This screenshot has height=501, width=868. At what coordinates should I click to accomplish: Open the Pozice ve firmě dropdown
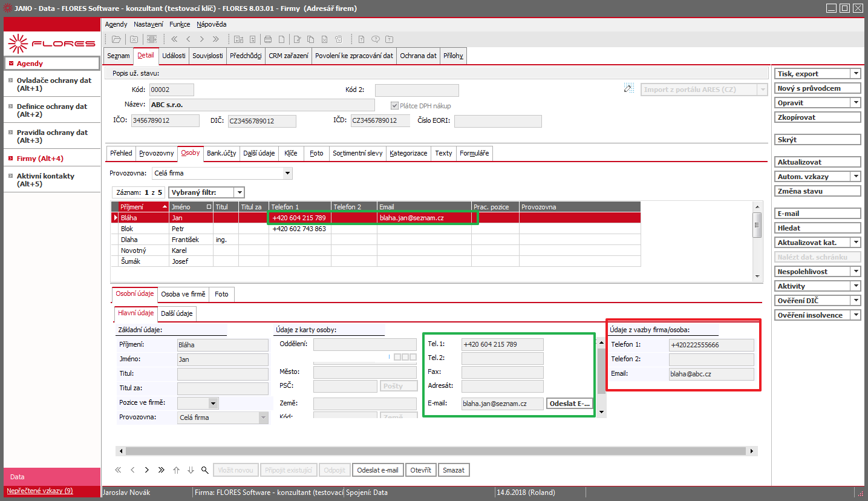[x=213, y=403]
